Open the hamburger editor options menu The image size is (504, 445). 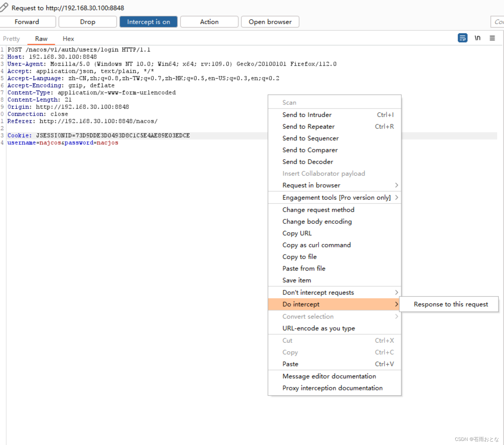492,38
